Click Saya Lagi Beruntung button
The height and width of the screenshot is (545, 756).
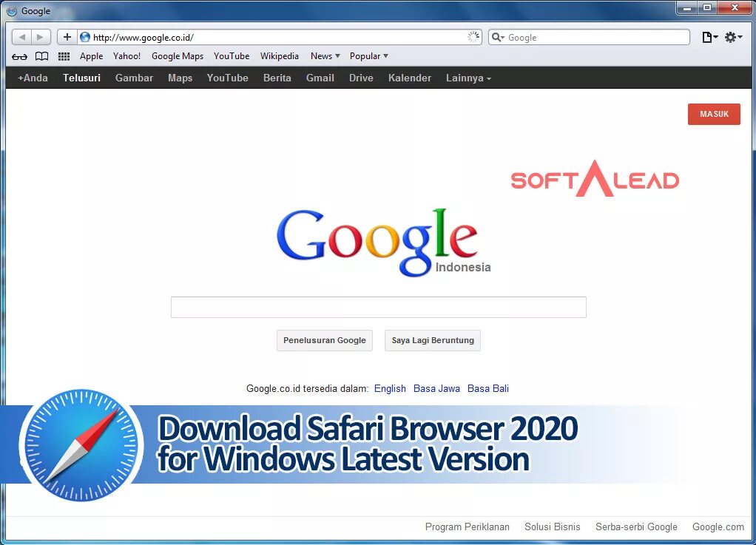[x=433, y=340]
